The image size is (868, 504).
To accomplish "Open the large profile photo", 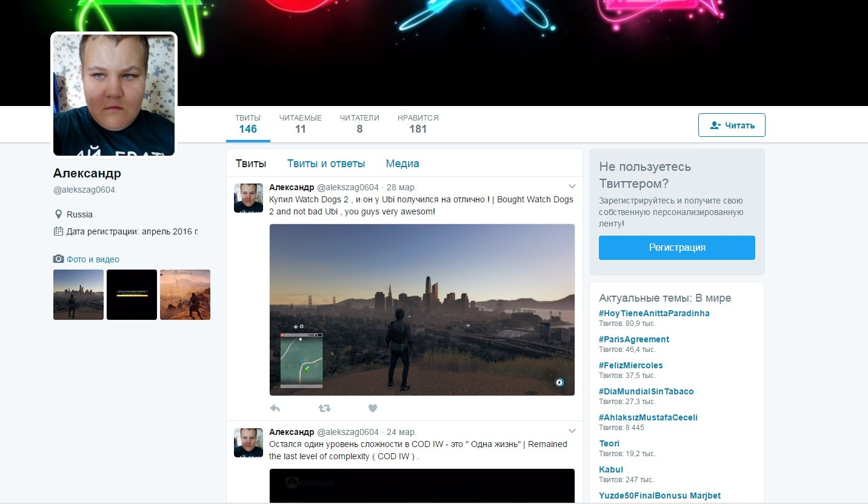I will point(114,94).
